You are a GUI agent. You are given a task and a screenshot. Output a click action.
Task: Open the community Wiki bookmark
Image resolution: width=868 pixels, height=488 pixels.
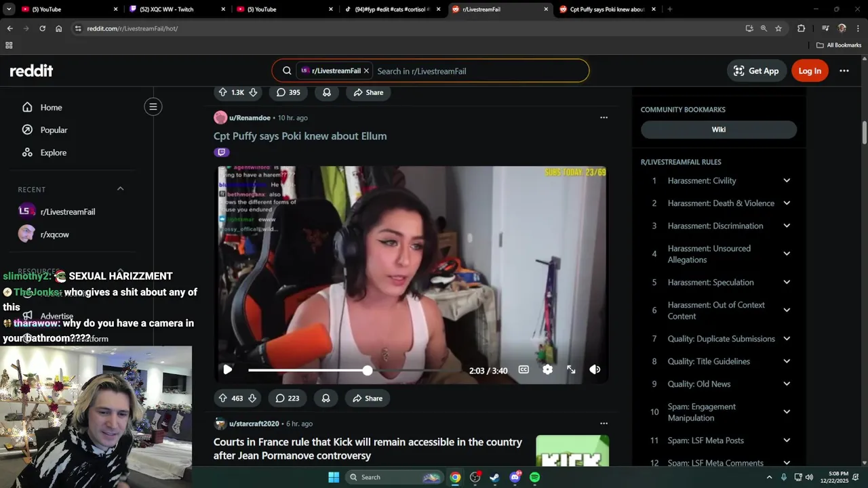coord(719,129)
